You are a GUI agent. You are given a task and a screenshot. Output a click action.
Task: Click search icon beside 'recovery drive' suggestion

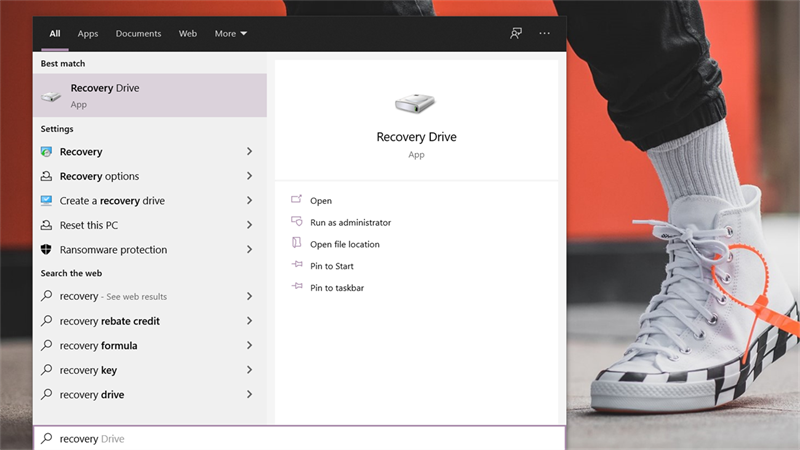click(x=46, y=394)
